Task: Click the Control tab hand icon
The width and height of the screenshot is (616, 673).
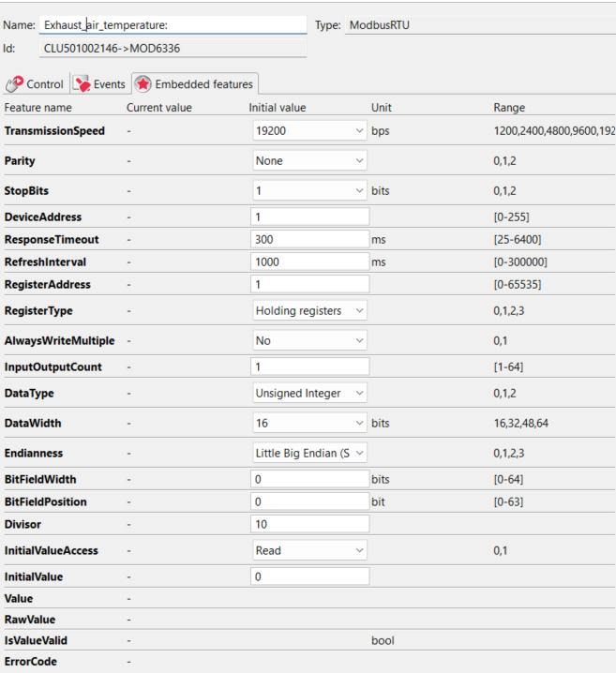Action: 15,83
